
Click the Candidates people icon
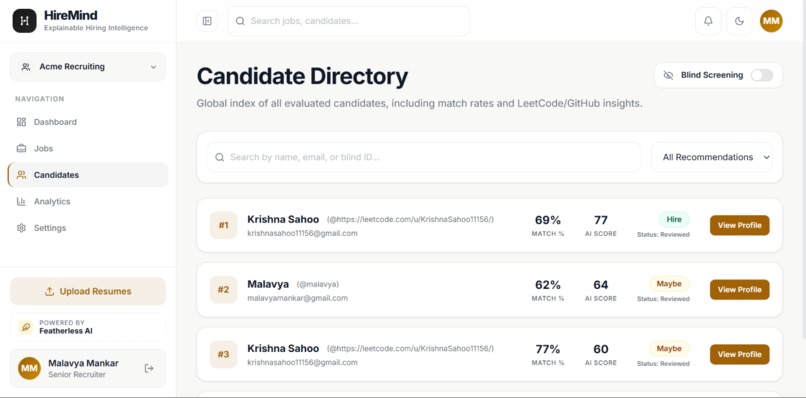tap(21, 175)
